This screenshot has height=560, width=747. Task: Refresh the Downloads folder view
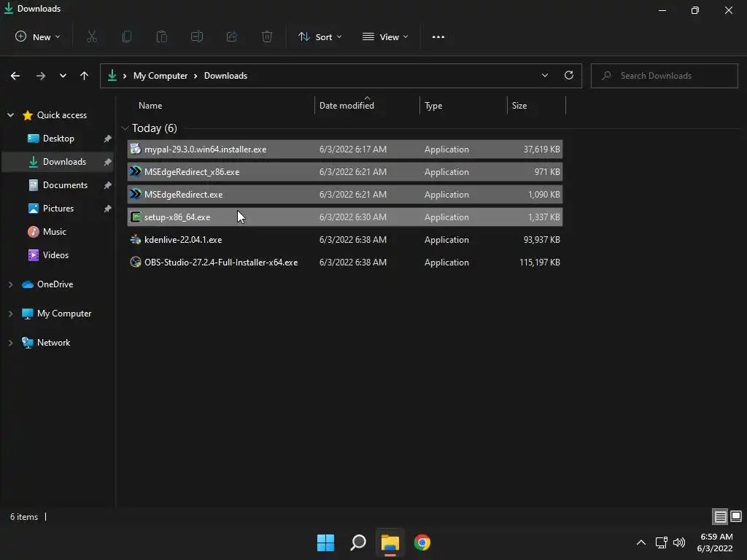[569, 75]
